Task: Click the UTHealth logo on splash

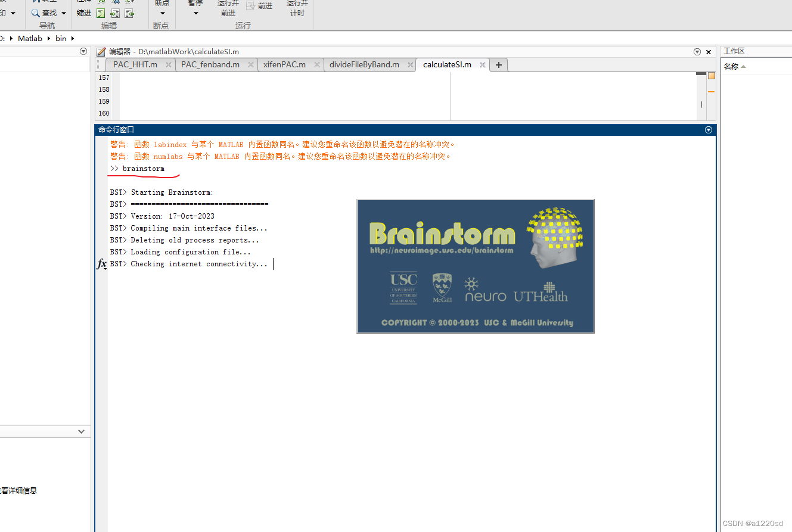Action: tap(541, 292)
